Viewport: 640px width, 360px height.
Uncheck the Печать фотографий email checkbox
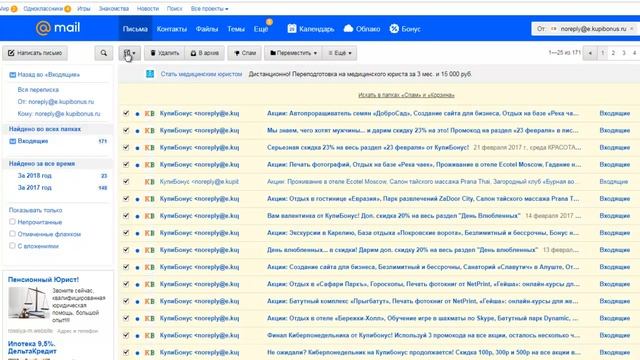[x=126, y=164]
